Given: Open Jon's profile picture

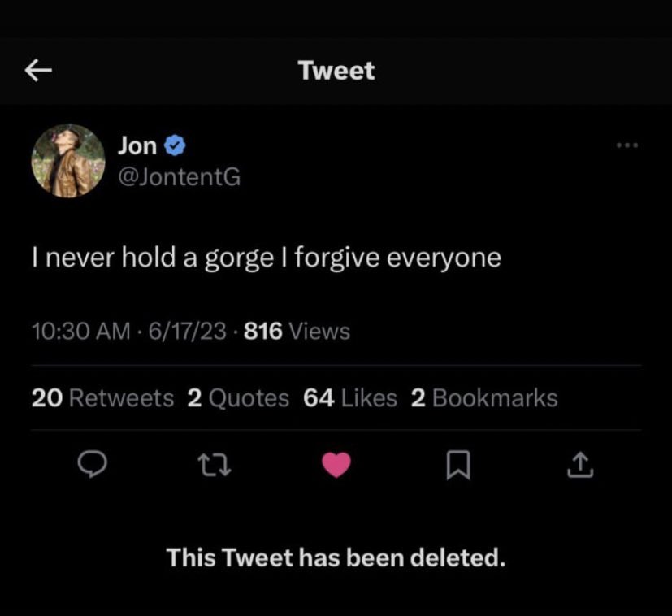Looking at the screenshot, I should [68, 161].
